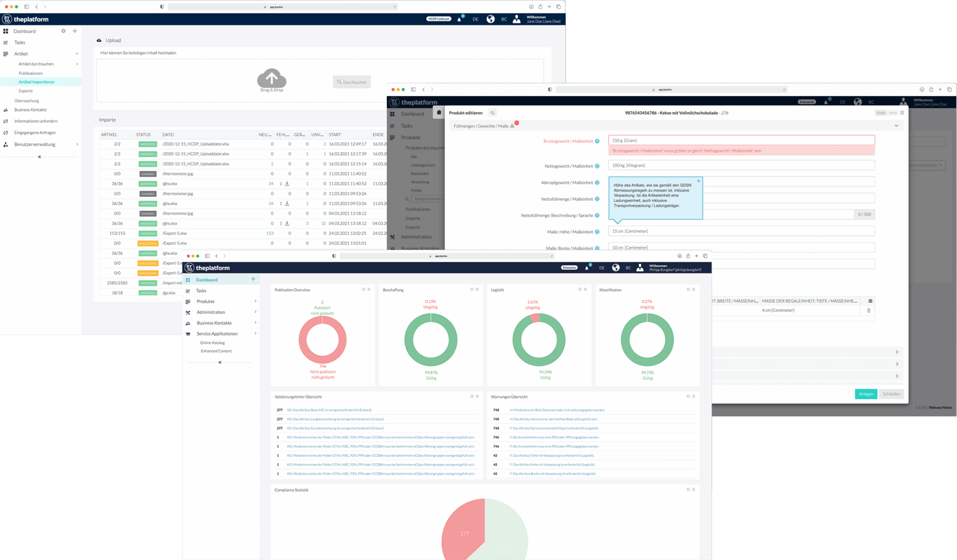The width and height of the screenshot is (957, 560).
Task: Close the Publication Overview widget
Action: [369, 289]
